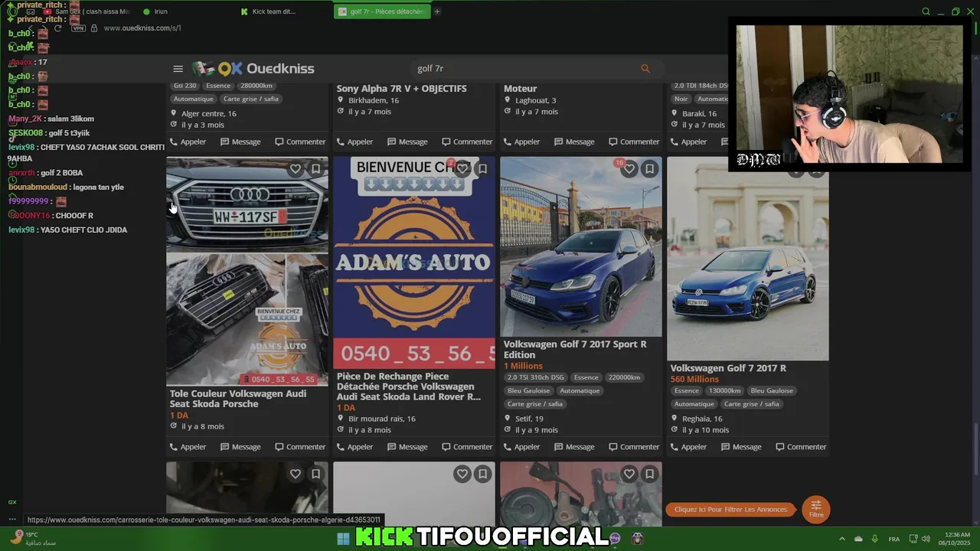Click Appeler on the Bir mourad rais listing
The height and width of the screenshot is (551, 980).
click(355, 447)
